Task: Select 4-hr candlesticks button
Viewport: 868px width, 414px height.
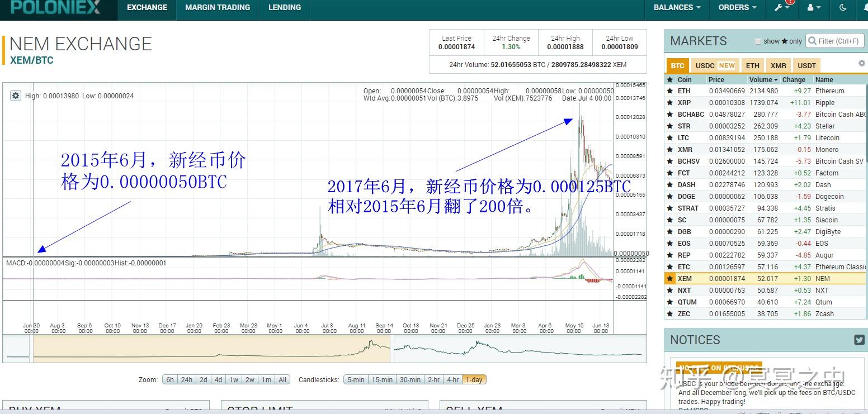Action: coord(452,380)
